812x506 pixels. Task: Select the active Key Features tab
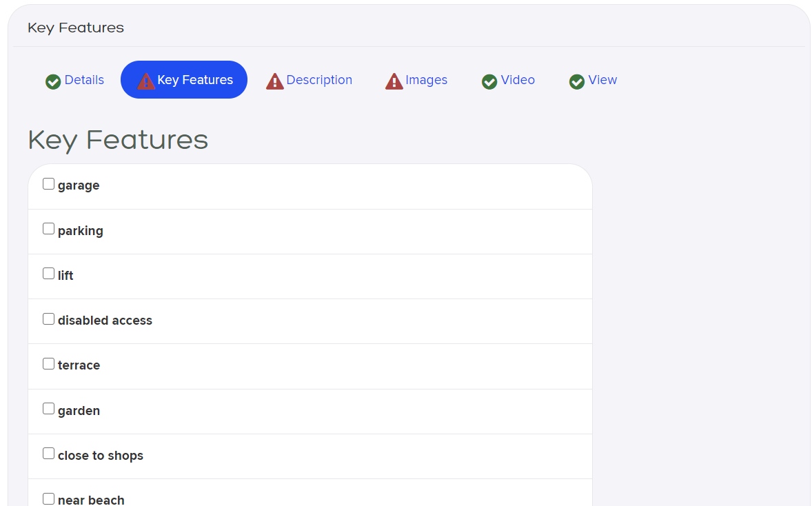pyautogui.click(x=184, y=80)
